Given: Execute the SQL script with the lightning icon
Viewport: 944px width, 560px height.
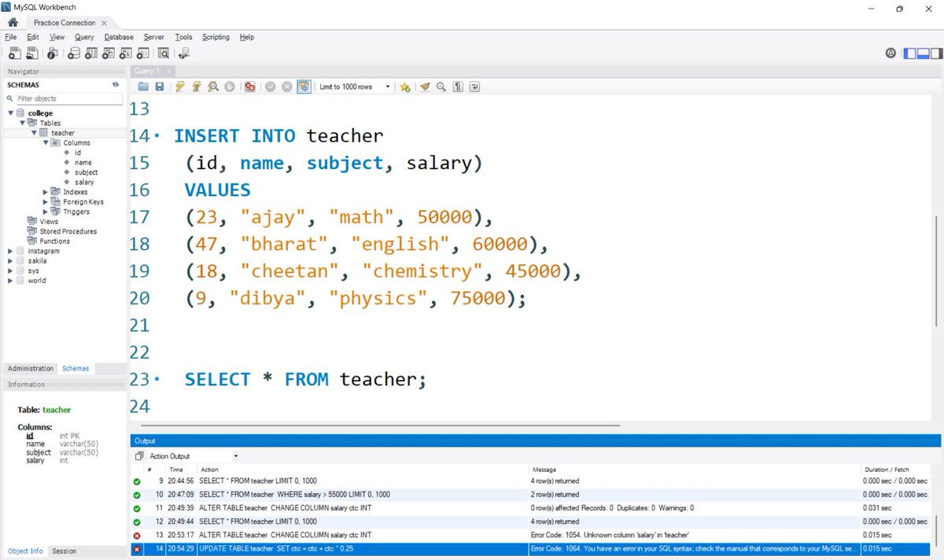Looking at the screenshot, I should (180, 87).
